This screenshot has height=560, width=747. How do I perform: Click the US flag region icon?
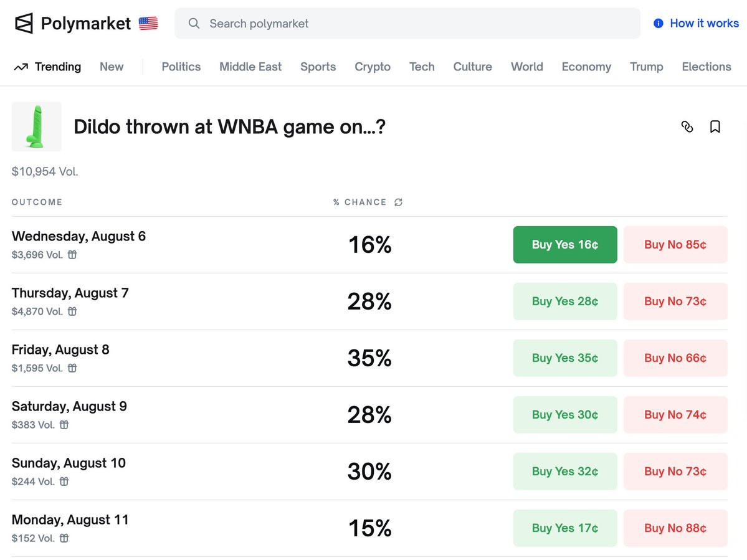(148, 24)
